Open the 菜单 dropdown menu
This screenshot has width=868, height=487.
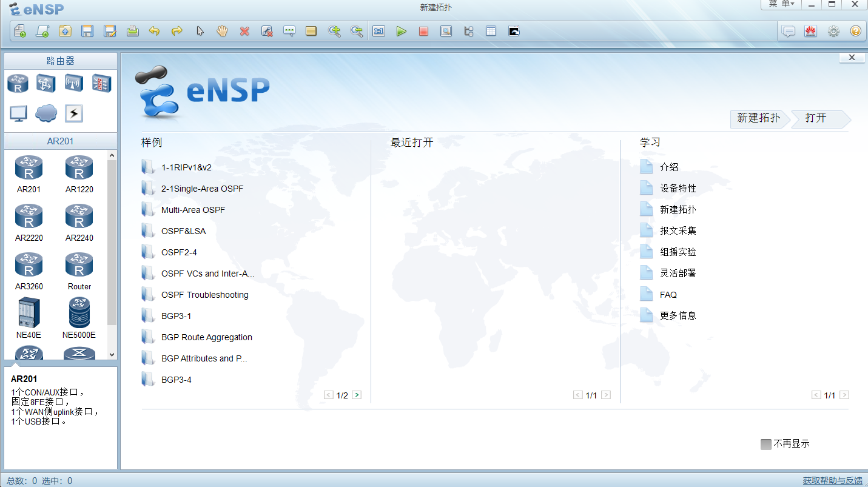click(x=781, y=5)
